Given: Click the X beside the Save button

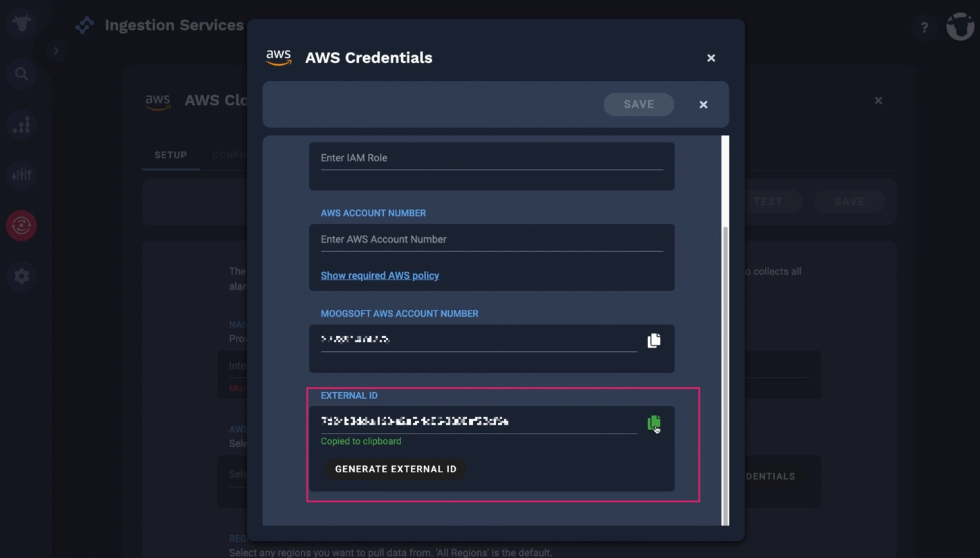Looking at the screenshot, I should point(703,104).
